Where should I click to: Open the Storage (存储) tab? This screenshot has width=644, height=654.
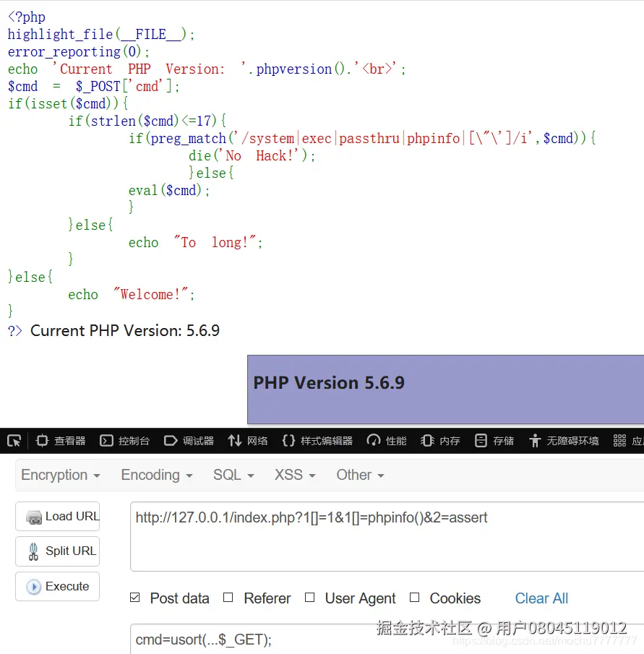point(494,441)
